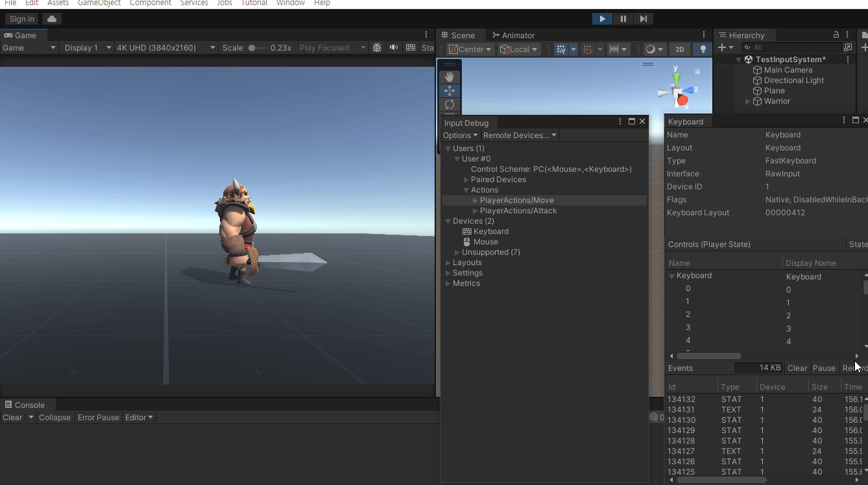Open grid settings dropdown arrow
Screen dimensions: 868x485
click(x=573, y=49)
